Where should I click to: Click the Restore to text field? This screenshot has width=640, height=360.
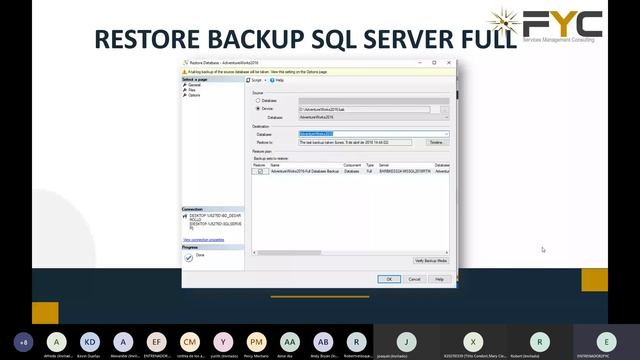coord(355,142)
